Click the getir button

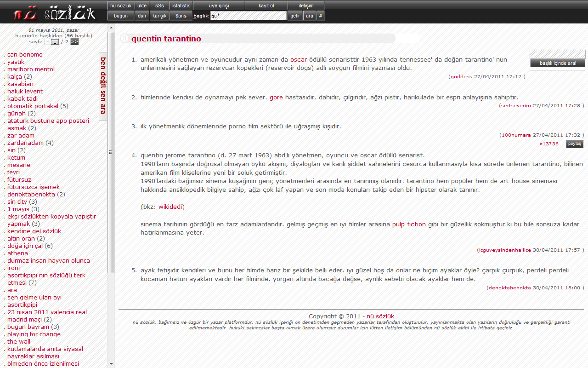pyautogui.click(x=295, y=16)
